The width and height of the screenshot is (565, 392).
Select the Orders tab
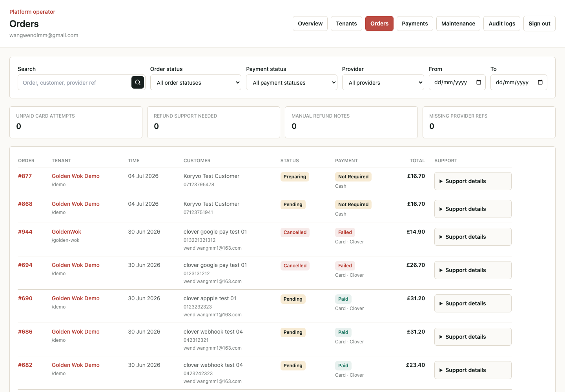click(x=379, y=24)
